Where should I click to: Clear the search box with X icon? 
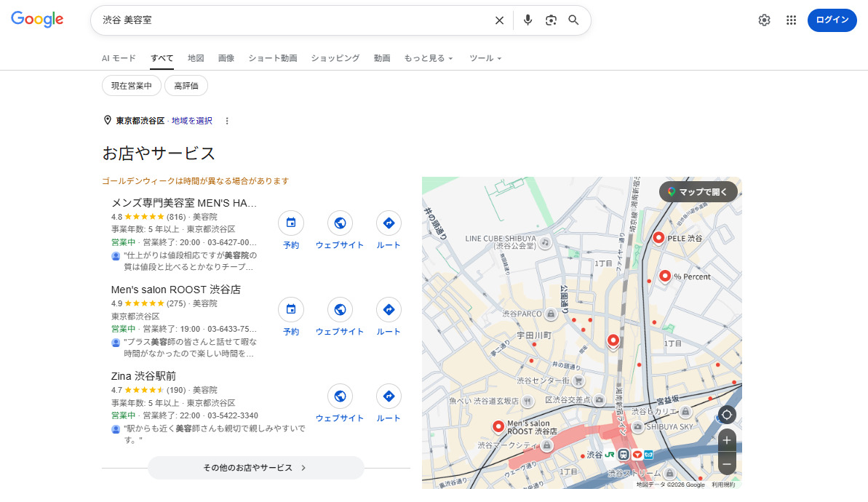499,20
